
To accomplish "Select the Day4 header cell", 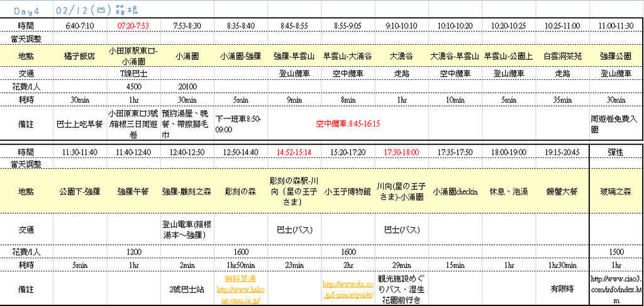I will (26, 10).
